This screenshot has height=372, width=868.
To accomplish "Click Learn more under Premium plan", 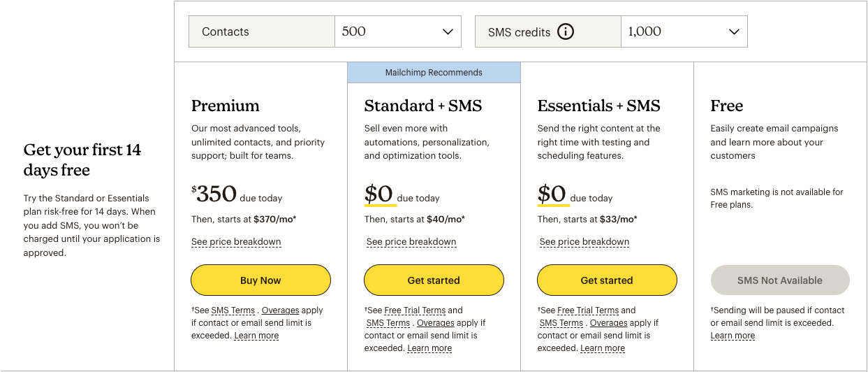I will pyautogui.click(x=256, y=336).
